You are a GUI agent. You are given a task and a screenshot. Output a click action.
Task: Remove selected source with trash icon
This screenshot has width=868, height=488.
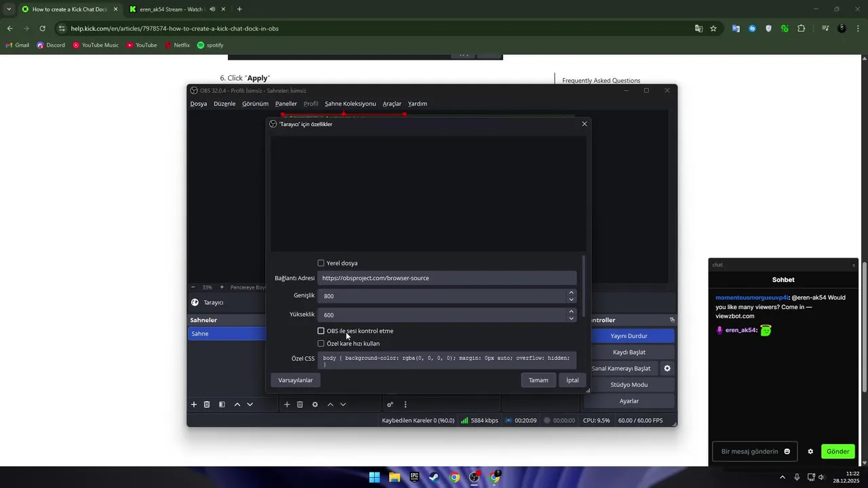300,405
